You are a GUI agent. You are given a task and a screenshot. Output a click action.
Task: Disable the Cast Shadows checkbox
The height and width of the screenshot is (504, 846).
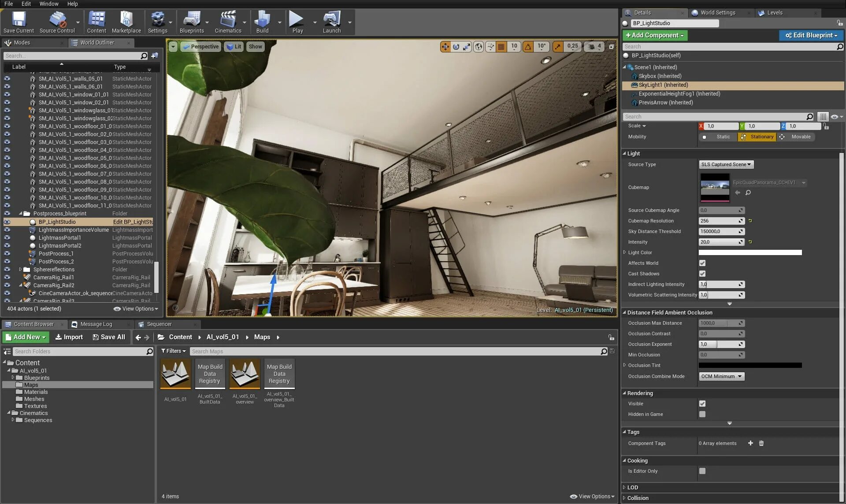click(x=702, y=274)
